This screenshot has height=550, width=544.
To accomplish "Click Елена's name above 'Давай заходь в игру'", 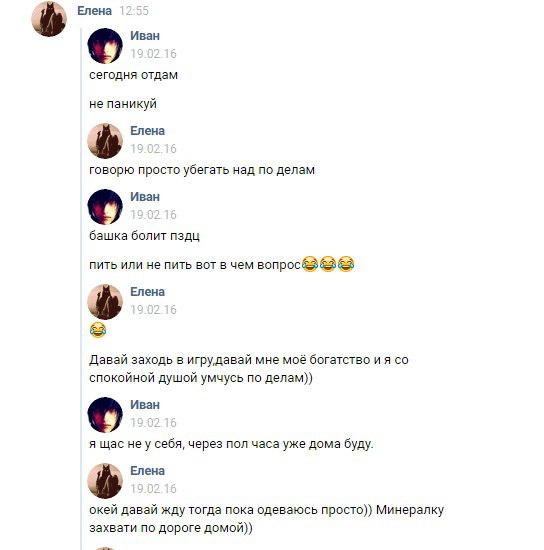I will click(147, 292).
